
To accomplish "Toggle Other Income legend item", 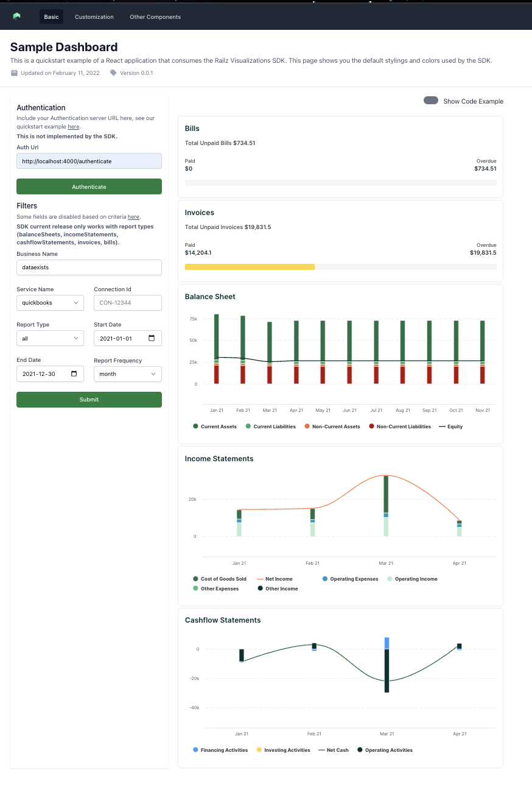I will [x=278, y=589].
